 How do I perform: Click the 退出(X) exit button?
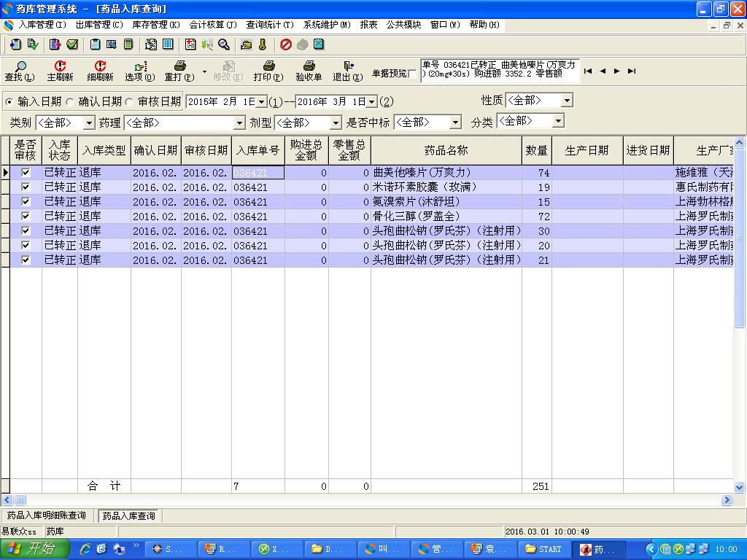click(348, 71)
